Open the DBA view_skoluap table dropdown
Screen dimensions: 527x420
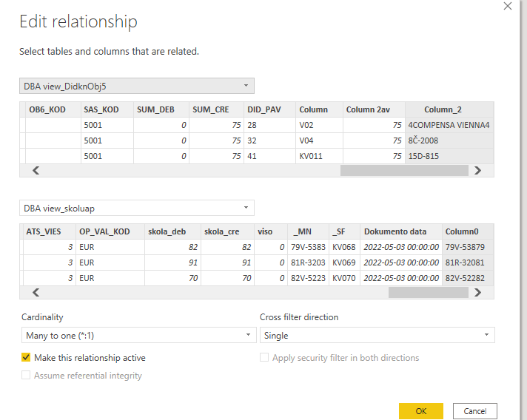(x=137, y=209)
